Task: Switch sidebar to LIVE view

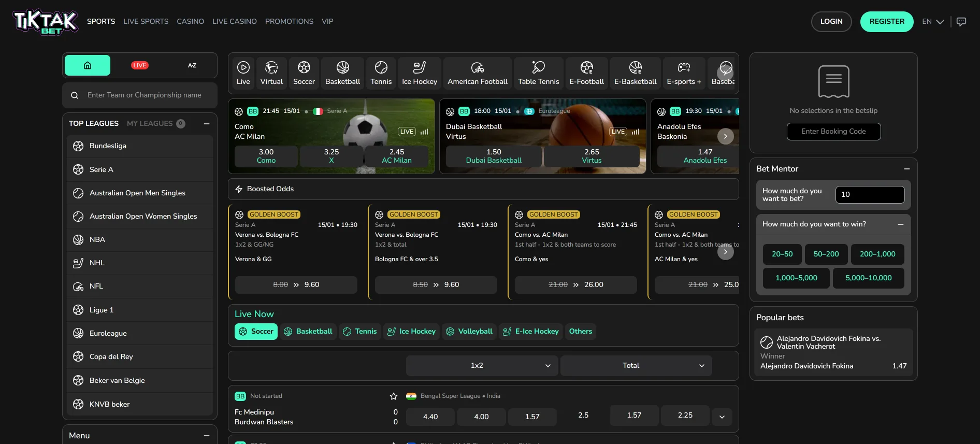Action: (139, 65)
